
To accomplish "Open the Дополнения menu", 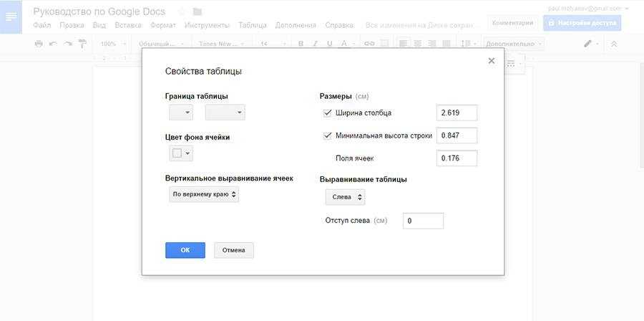I will pyautogui.click(x=296, y=25).
